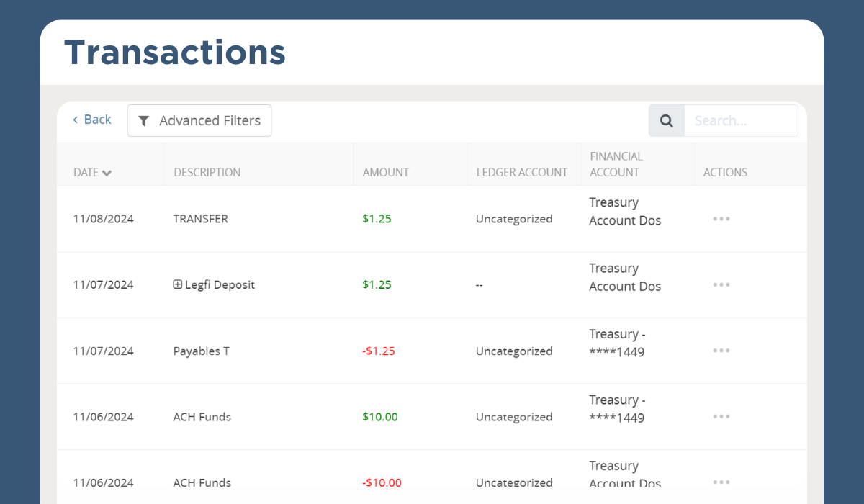This screenshot has width=864, height=504.
Task: Click the magnifying glass search icon
Action: (x=666, y=120)
